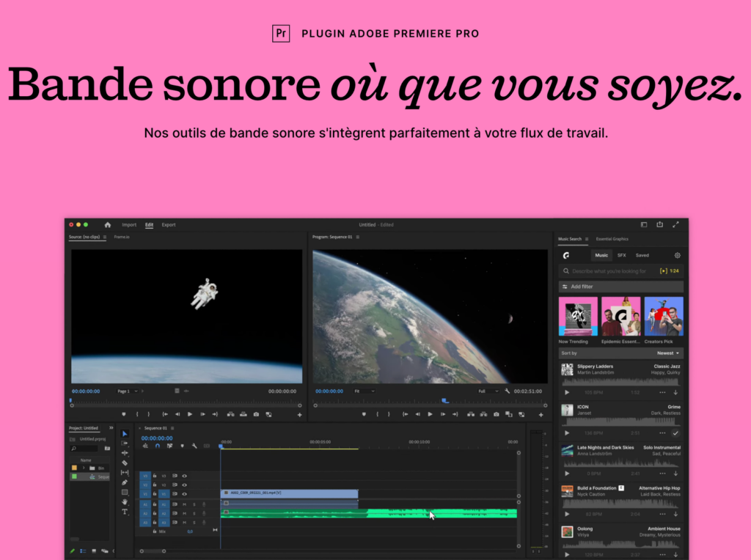Open Source monitor Page 1 dropdown
The width and height of the screenshot is (751, 560).
coord(128,391)
